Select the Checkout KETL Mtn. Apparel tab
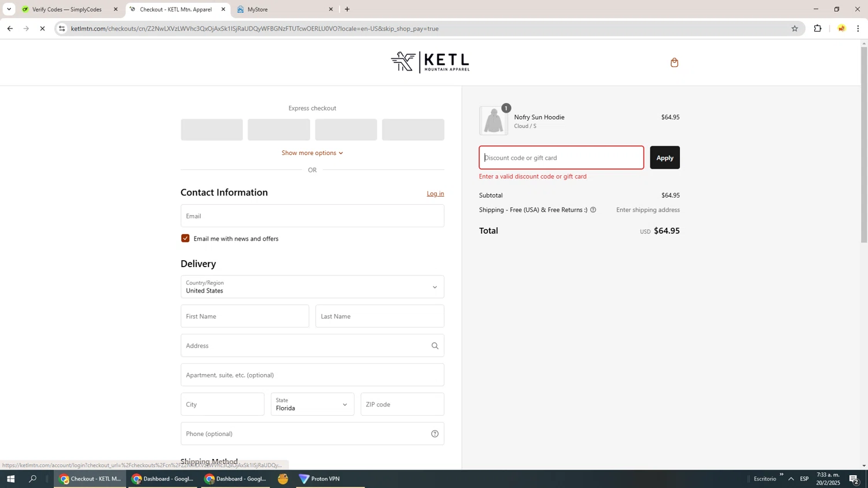 coord(175,9)
